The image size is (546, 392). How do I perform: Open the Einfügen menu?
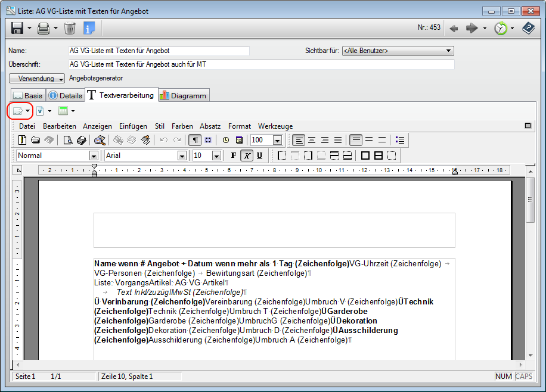(x=133, y=126)
